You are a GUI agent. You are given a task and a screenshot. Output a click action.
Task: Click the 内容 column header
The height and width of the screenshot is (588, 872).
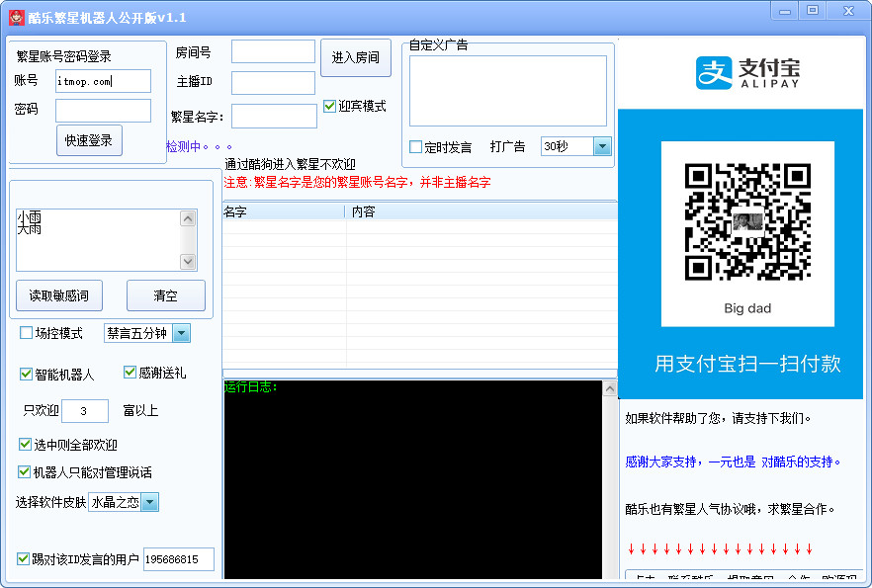click(x=481, y=211)
